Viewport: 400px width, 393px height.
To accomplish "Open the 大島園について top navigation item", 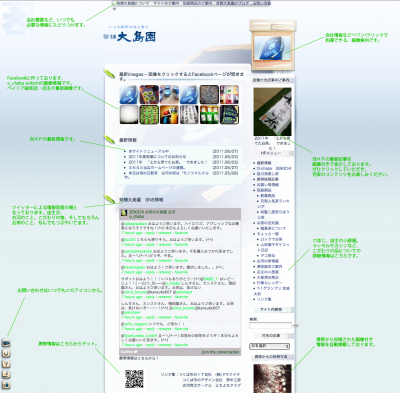I will tap(133, 3).
